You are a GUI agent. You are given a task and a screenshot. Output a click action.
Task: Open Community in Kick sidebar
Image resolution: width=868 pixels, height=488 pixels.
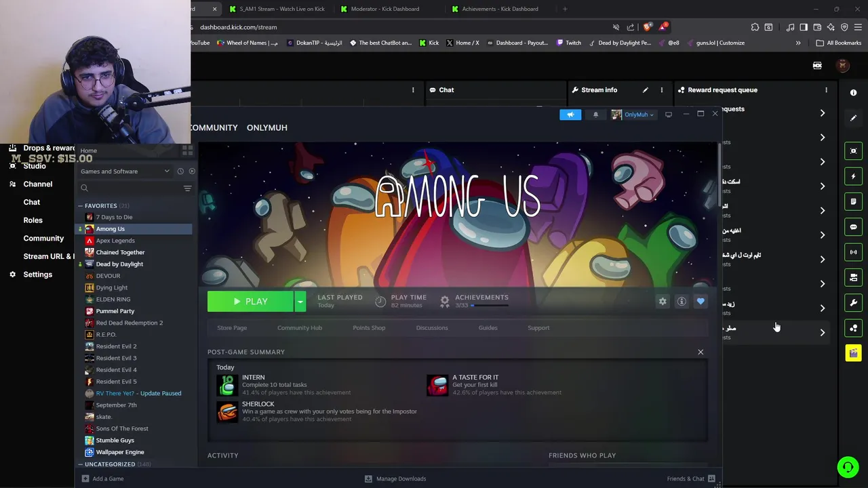point(43,239)
